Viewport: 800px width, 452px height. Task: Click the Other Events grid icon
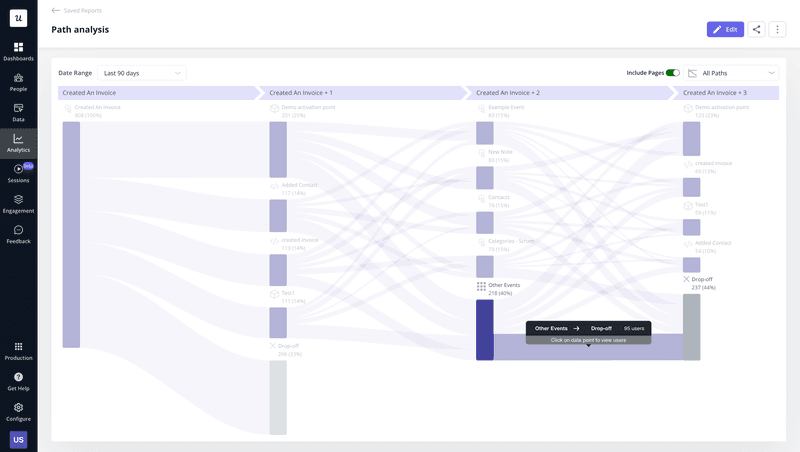click(x=481, y=286)
